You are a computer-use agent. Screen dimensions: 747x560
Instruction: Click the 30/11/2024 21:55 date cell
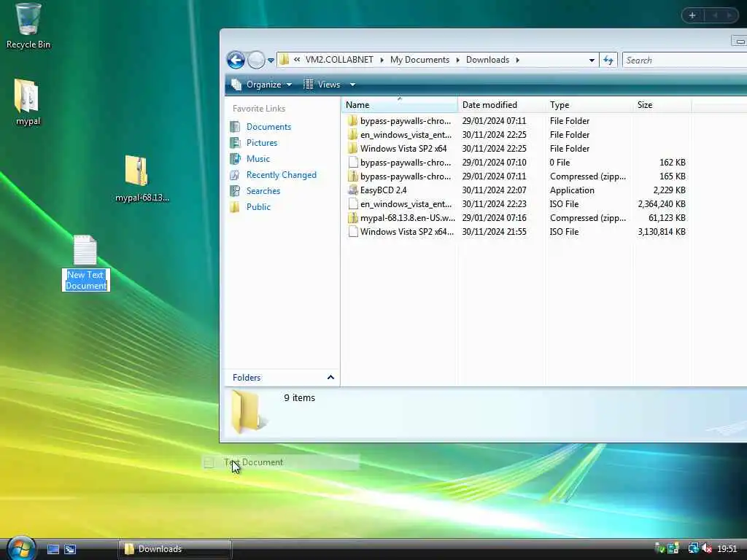[494, 231]
